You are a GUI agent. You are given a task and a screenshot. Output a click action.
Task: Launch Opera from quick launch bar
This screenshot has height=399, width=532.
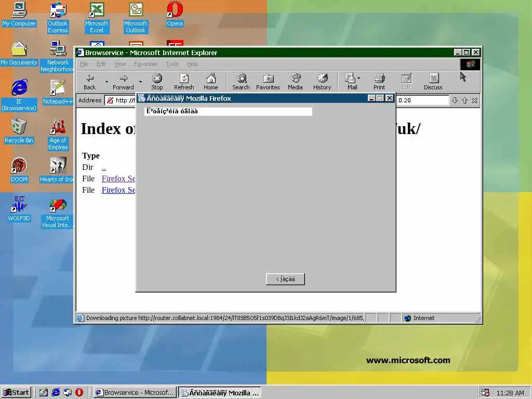click(79, 393)
